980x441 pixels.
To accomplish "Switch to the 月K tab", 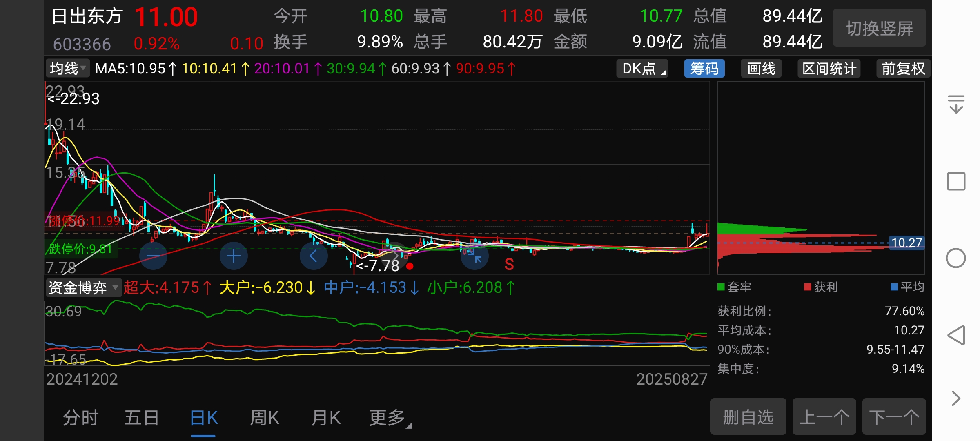I will point(325,418).
